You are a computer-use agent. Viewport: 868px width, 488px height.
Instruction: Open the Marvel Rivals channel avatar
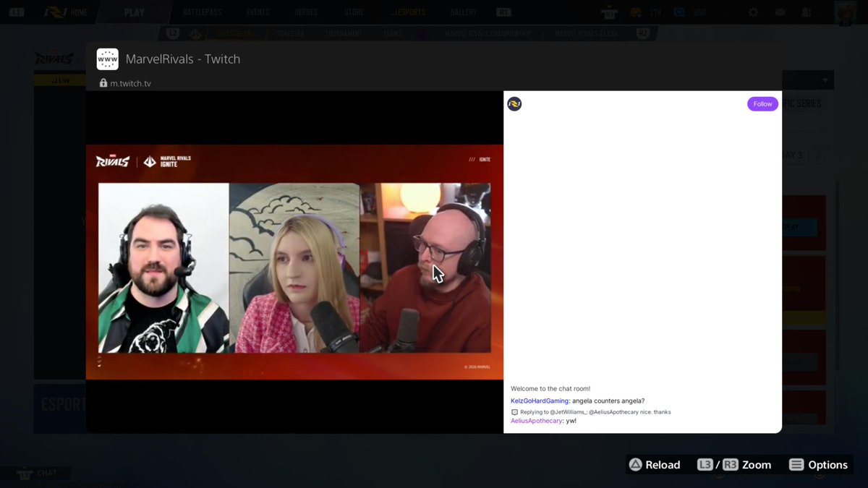tap(514, 104)
